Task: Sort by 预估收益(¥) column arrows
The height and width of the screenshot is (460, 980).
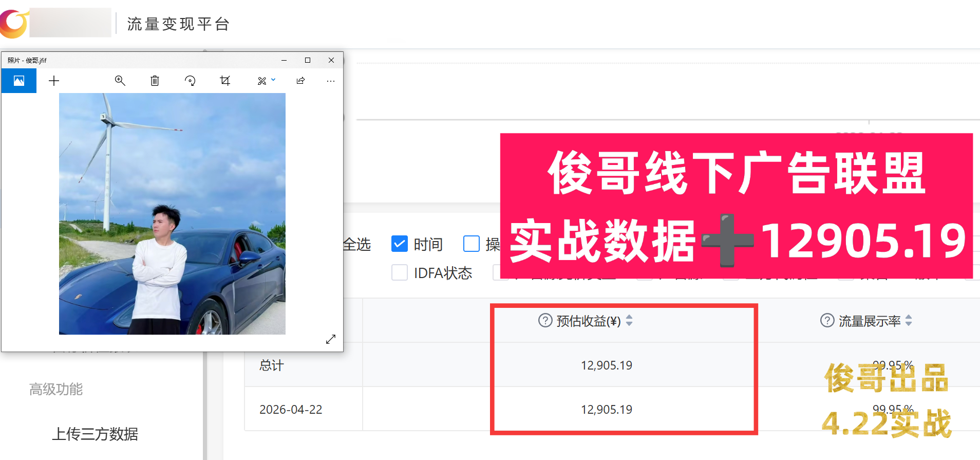Action: coord(629,321)
